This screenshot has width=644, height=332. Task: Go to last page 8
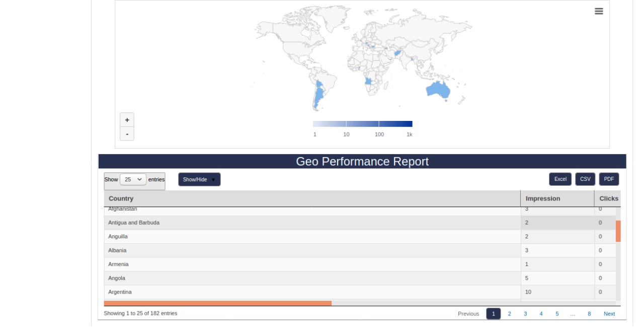click(589, 314)
